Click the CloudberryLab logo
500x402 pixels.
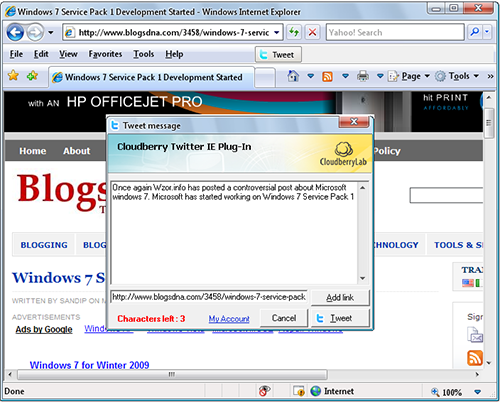[343, 154]
